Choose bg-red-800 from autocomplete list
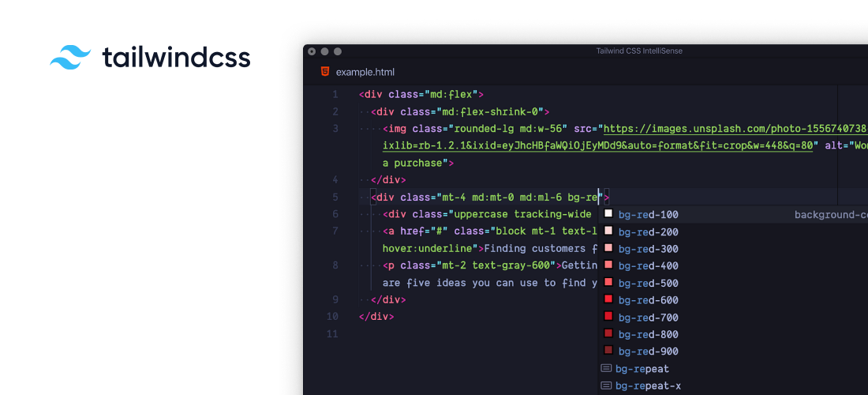 click(x=733, y=334)
